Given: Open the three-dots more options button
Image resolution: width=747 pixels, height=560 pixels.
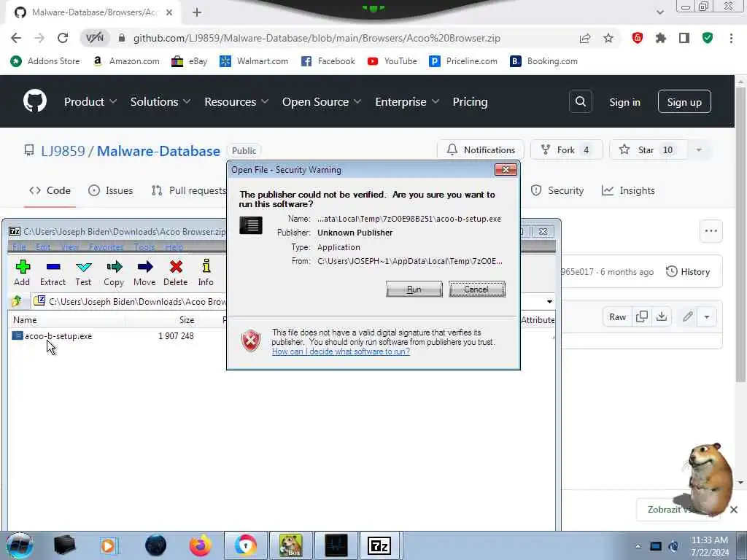Looking at the screenshot, I should coord(711,231).
